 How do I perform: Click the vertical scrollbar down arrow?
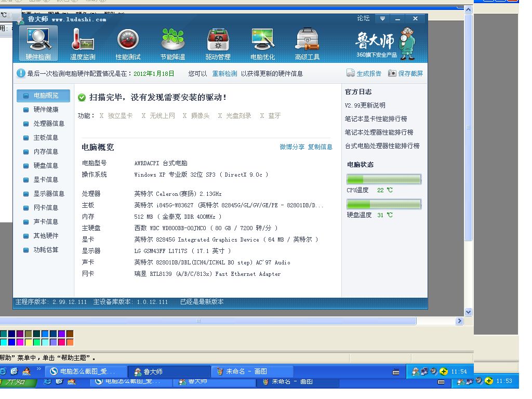click(468, 312)
